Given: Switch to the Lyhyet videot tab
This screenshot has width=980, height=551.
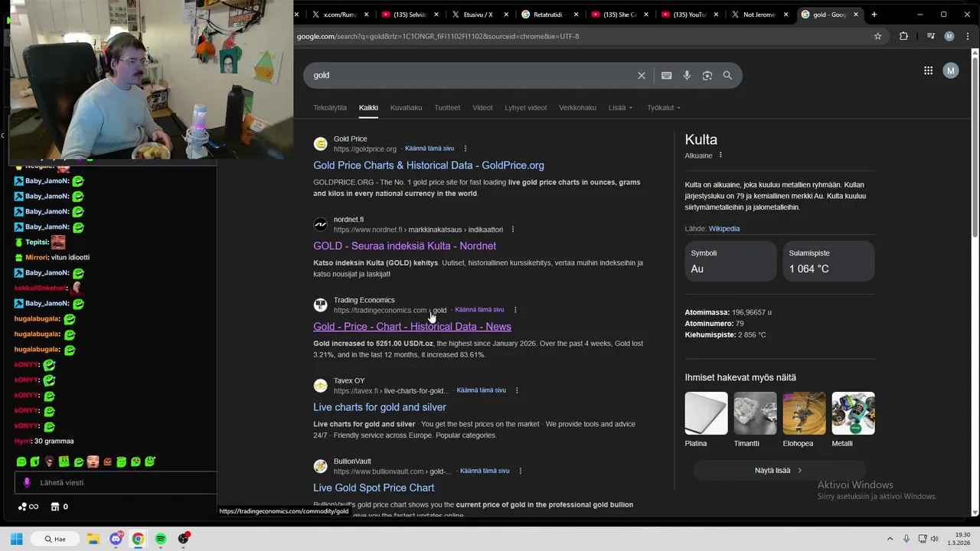Looking at the screenshot, I should 525,108.
